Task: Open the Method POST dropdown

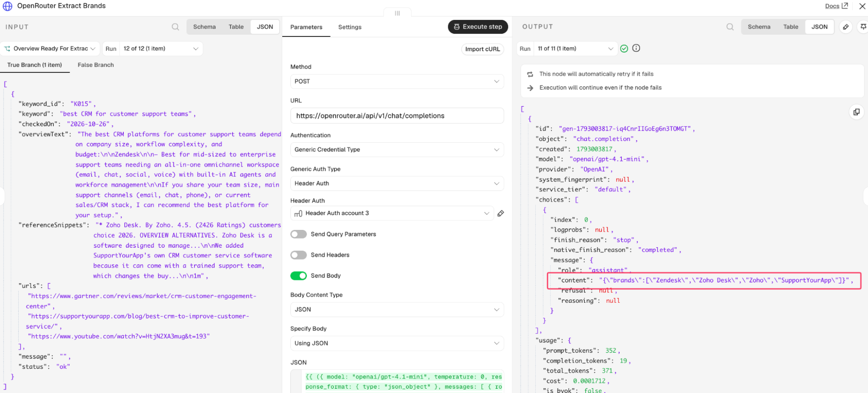Action: pos(397,82)
